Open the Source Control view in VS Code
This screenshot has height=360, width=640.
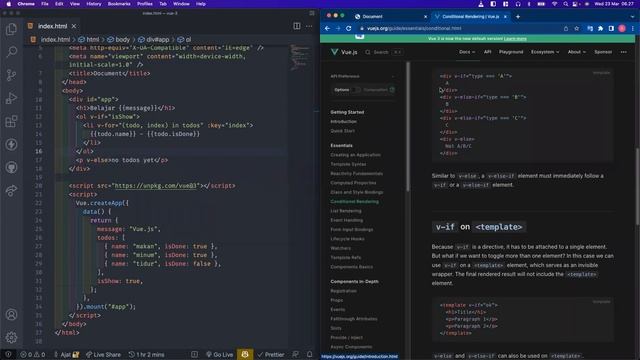pos(11,75)
